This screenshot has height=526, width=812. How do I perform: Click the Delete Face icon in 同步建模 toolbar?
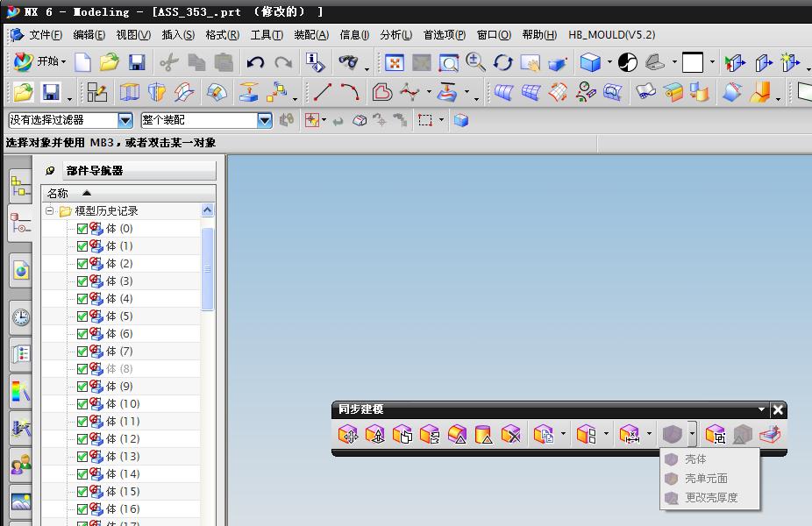pos(510,434)
